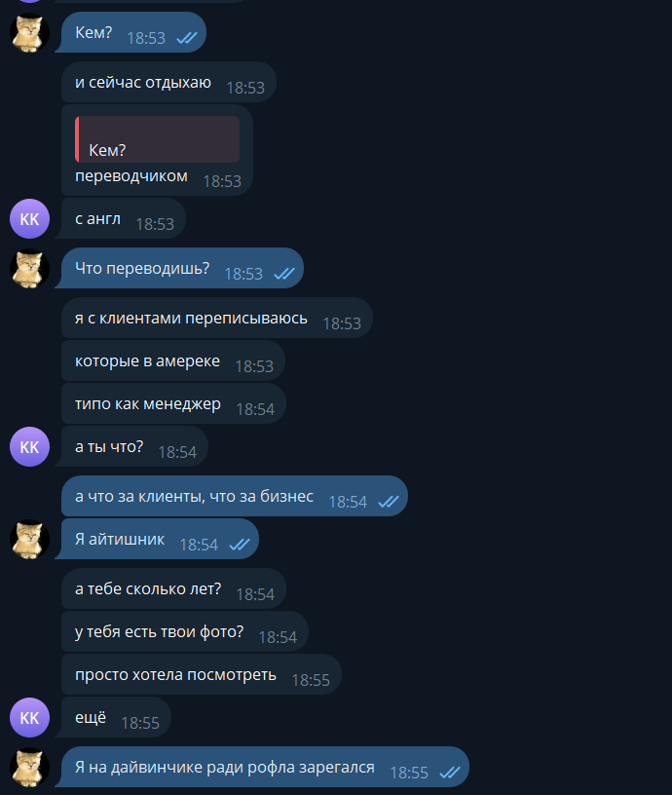Select the message "которые в амереке"
The width and height of the screenshot is (672, 795).
(x=173, y=360)
